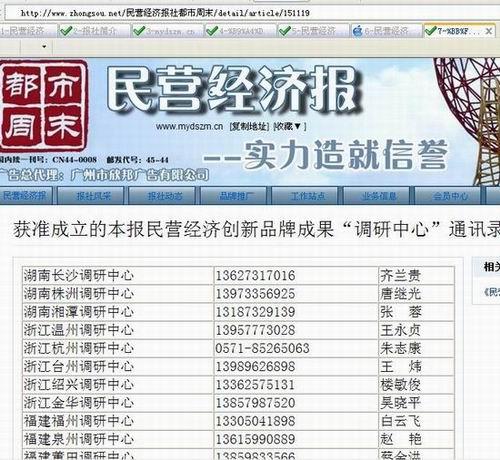Open the small toolbar dropdown arrow below tabs
Image resolution: width=500 pixels, height=460 pixels.
(x=44, y=47)
